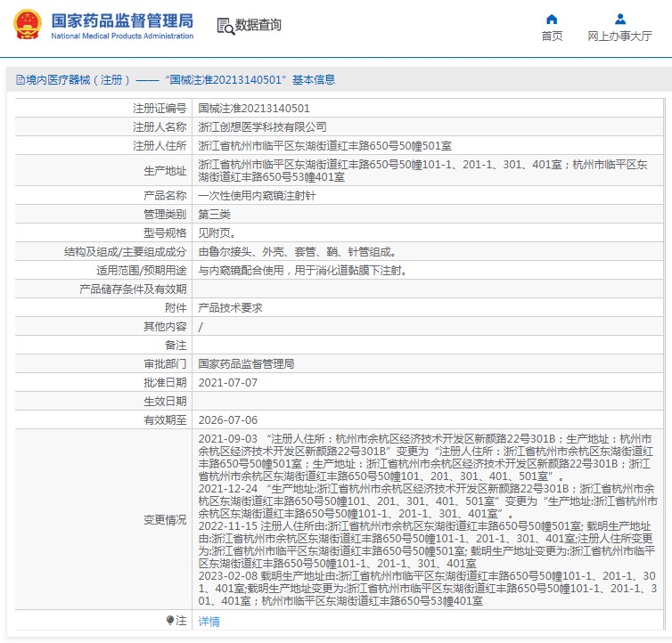Select the 第三类 value
This screenshot has width=672, height=643.
(x=214, y=215)
